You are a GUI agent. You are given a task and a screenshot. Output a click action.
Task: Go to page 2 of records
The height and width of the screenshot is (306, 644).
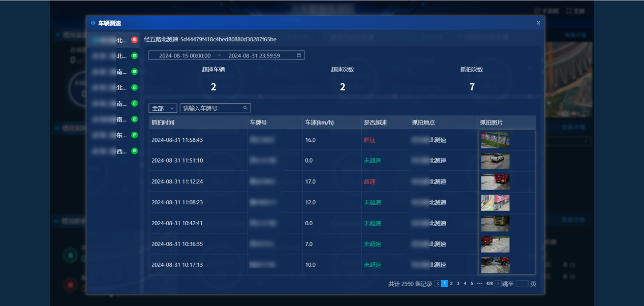[451, 284]
